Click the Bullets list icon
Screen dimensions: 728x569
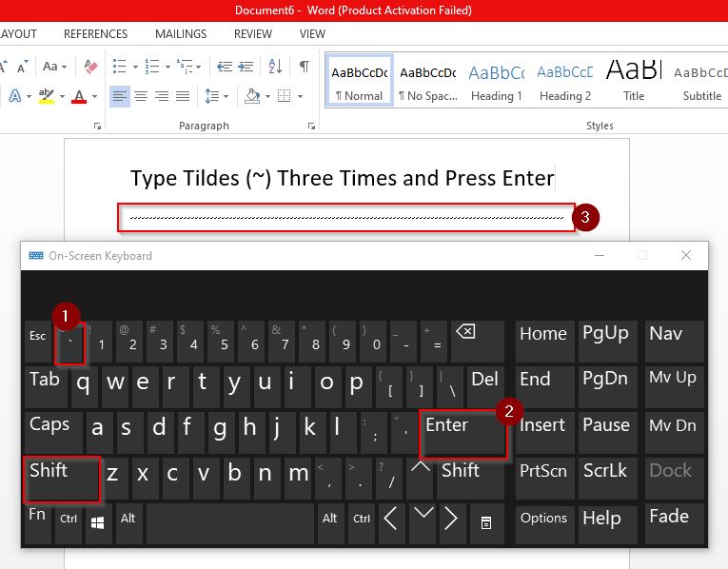point(119,67)
